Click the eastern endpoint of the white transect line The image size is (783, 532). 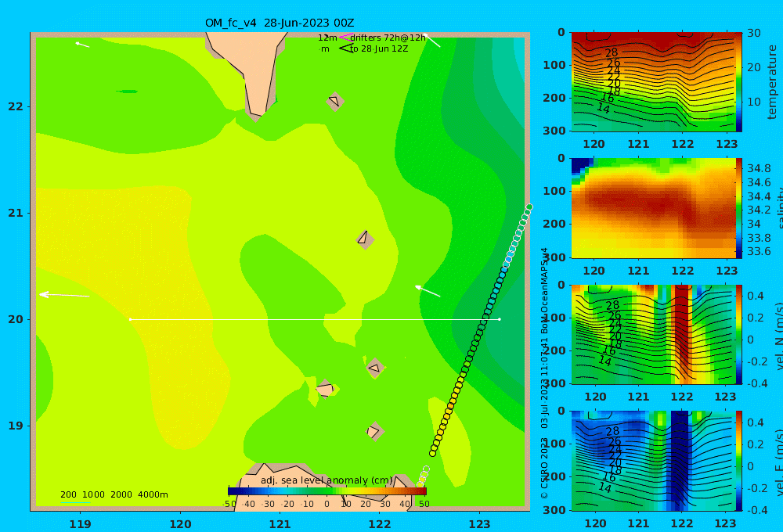pyautogui.click(x=500, y=319)
